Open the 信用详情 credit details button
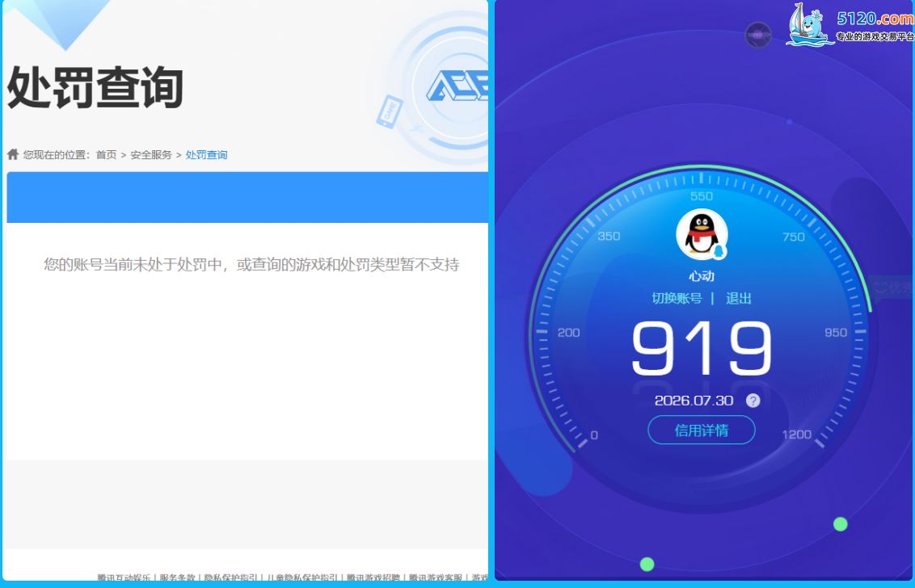This screenshot has width=915, height=588. (x=702, y=430)
